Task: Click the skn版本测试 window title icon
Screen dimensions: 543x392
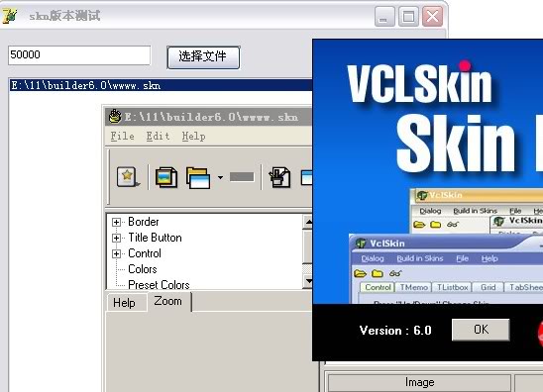Action: [10, 16]
